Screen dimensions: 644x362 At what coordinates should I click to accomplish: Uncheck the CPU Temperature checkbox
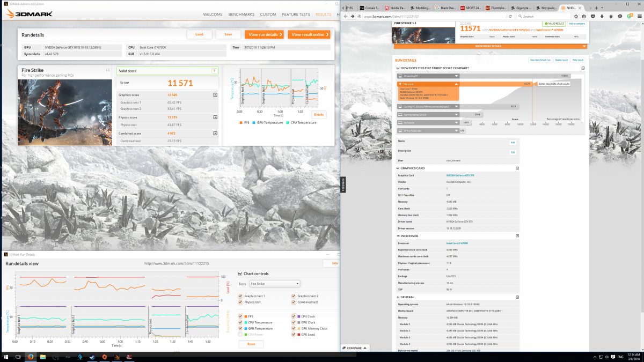[240, 322]
